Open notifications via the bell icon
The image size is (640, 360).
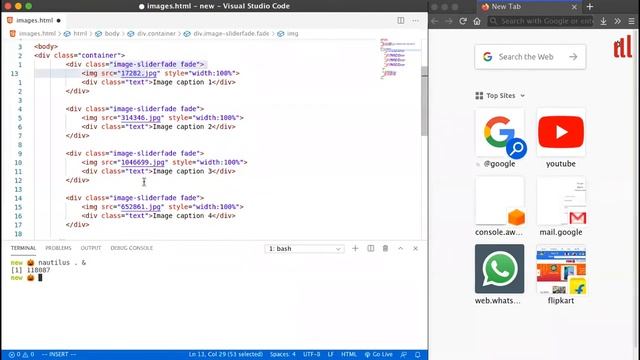click(418, 354)
